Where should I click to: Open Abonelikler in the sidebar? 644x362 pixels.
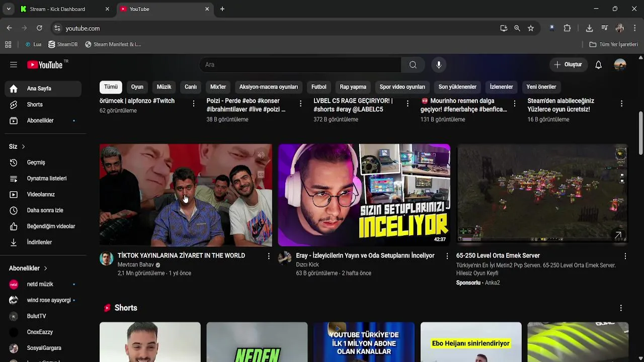tap(43, 121)
